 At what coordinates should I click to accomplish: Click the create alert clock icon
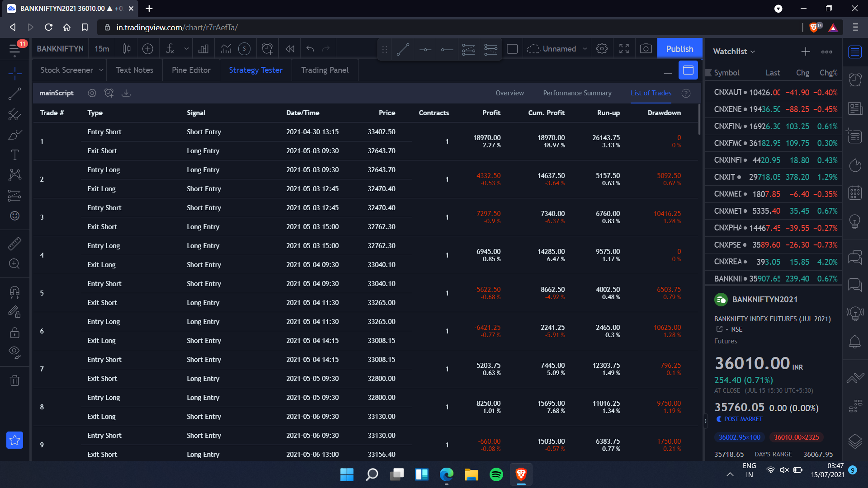[x=267, y=49]
